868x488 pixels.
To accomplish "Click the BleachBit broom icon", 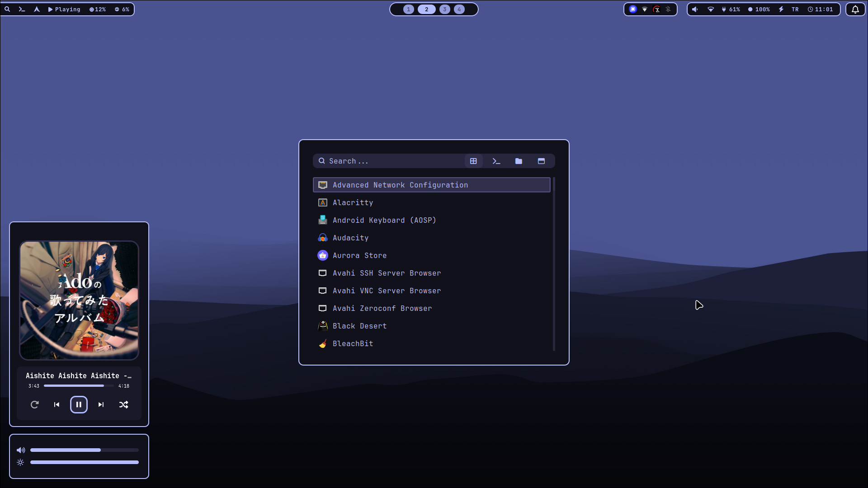I will (x=323, y=343).
